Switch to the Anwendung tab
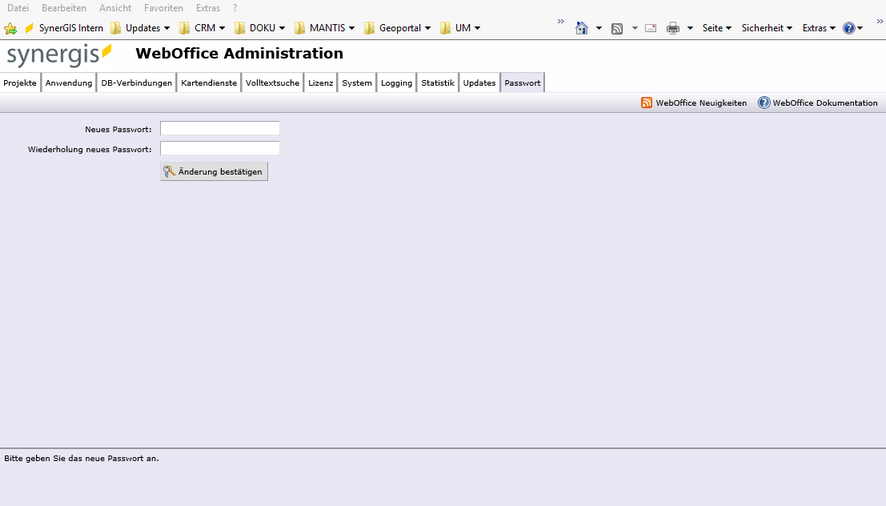This screenshot has width=886, height=506. point(69,83)
